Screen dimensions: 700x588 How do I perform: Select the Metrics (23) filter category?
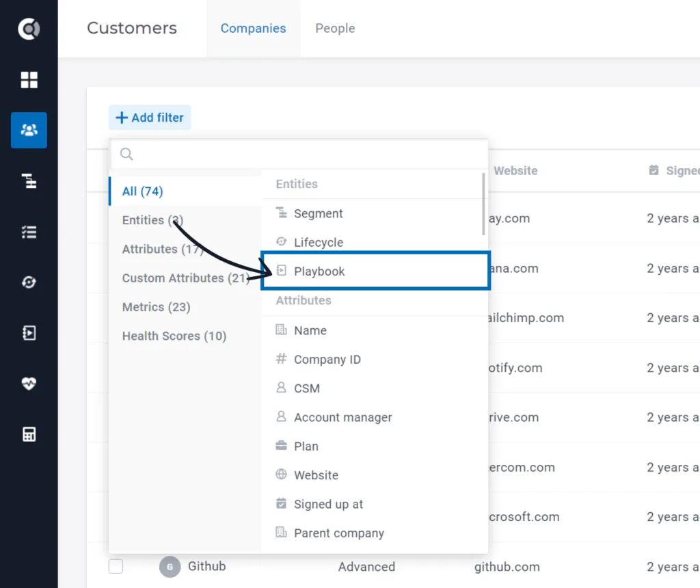pyautogui.click(x=185, y=307)
